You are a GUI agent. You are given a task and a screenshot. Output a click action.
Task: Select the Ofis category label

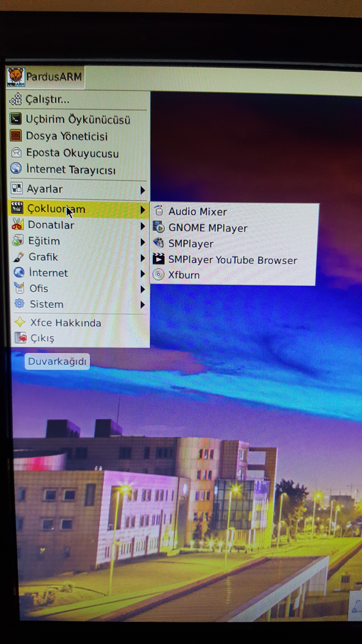(39, 289)
